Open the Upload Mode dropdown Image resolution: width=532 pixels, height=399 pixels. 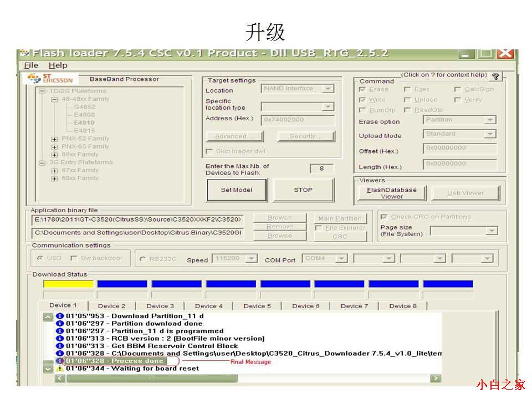pyautogui.click(x=489, y=134)
